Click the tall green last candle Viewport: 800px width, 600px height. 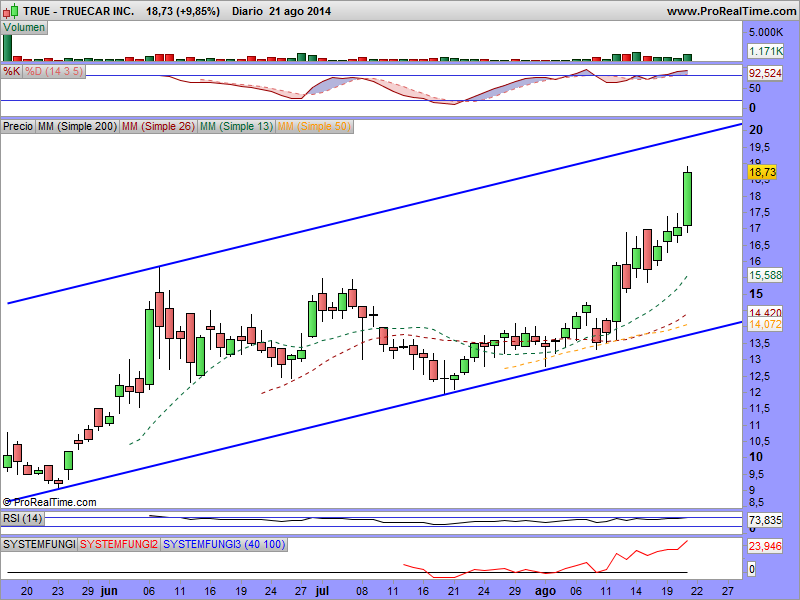(x=687, y=199)
